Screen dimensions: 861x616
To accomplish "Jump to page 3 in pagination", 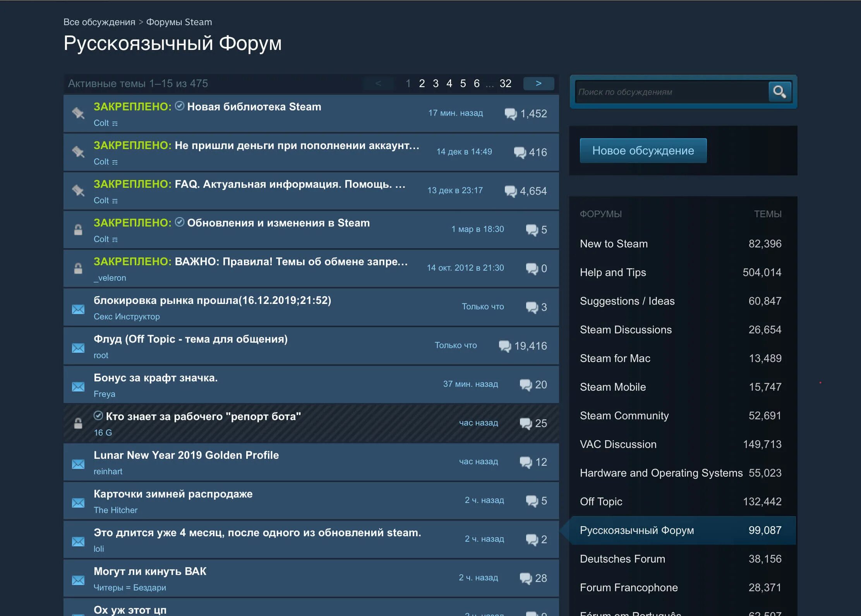I will point(436,83).
